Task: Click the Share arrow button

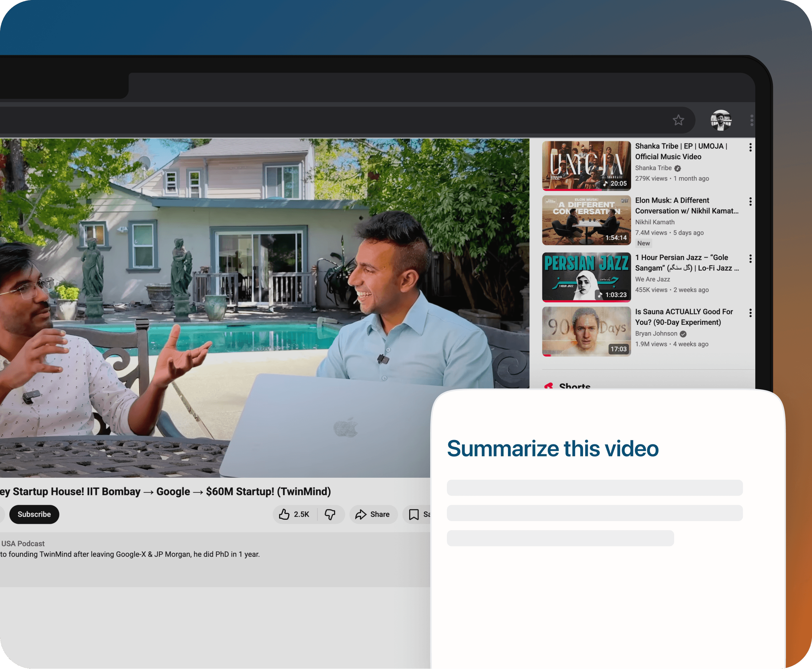Action: (373, 514)
